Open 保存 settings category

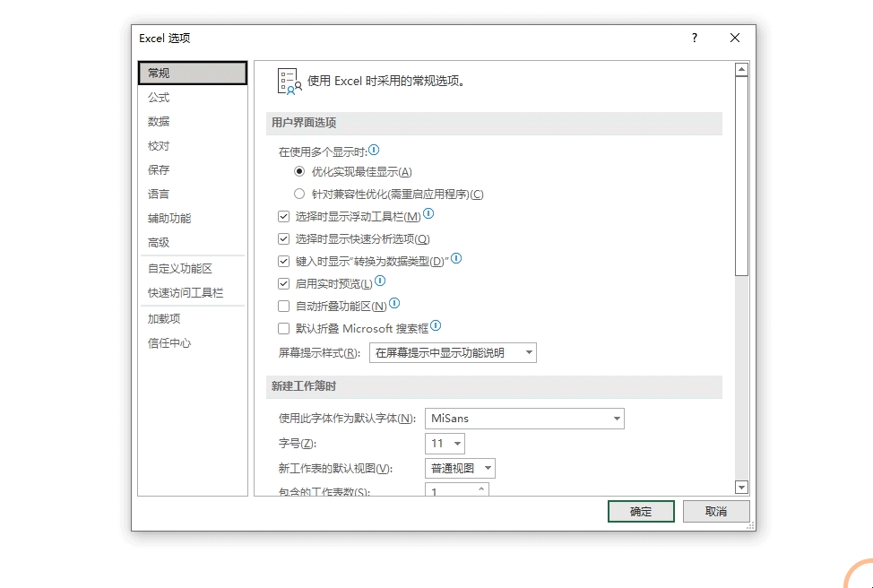pyautogui.click(x=193, y=169)
